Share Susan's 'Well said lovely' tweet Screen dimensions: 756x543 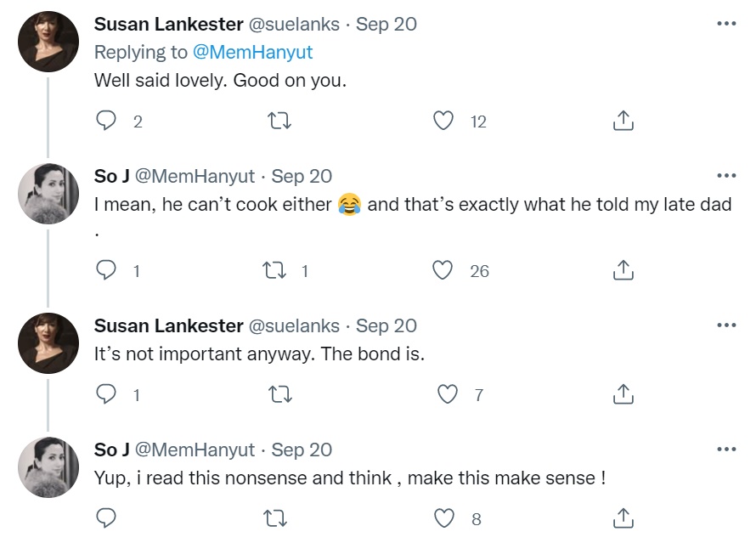coord(623,121)
